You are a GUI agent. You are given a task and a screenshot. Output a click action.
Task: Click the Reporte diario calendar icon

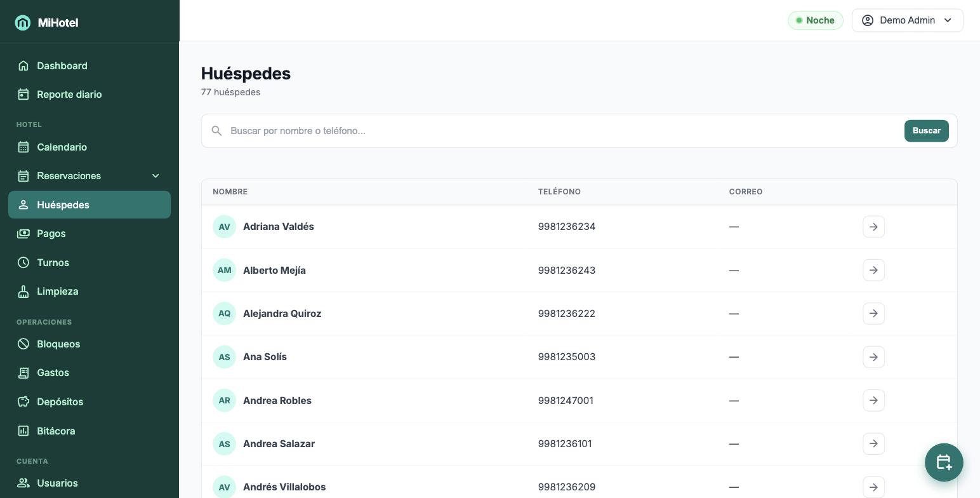coord(23,94)
